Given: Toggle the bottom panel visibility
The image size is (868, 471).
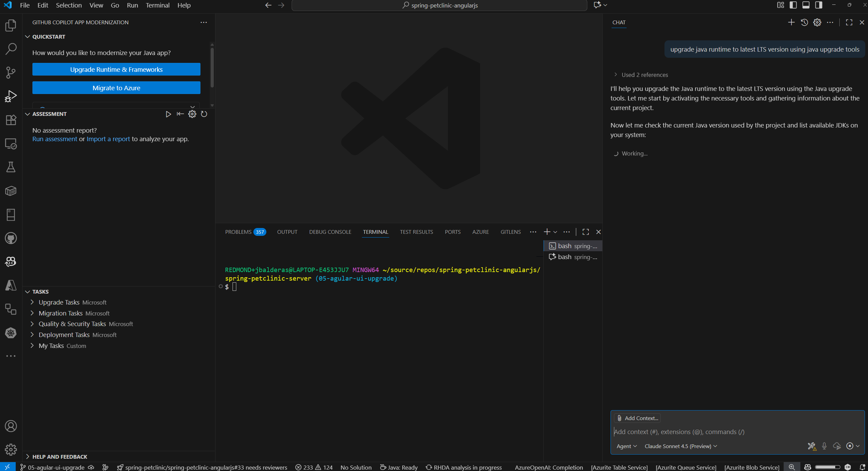Looking at the screenshot, I should tap(806, 5).
